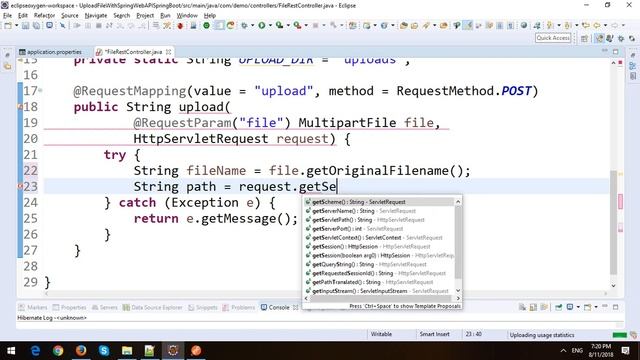Click the Open Perspective icon
The height and width of the screenshot is (360, 640).
(584, 38)
